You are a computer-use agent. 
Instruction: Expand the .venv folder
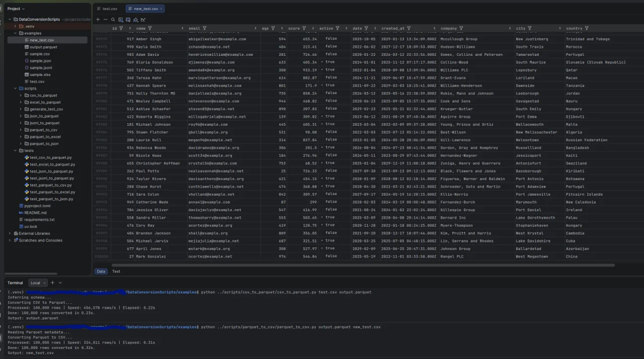(15, 26)
